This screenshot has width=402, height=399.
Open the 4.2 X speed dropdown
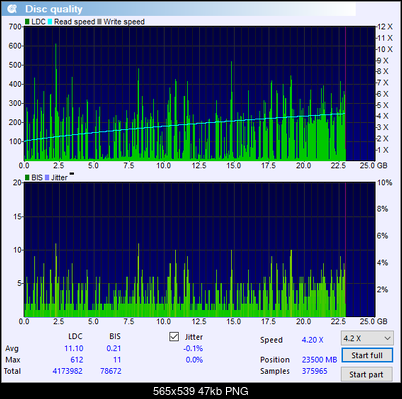(367, 338)
